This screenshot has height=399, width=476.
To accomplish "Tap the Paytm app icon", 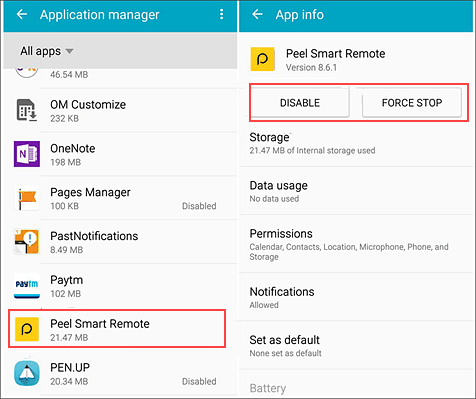I will tap(27, 285).
